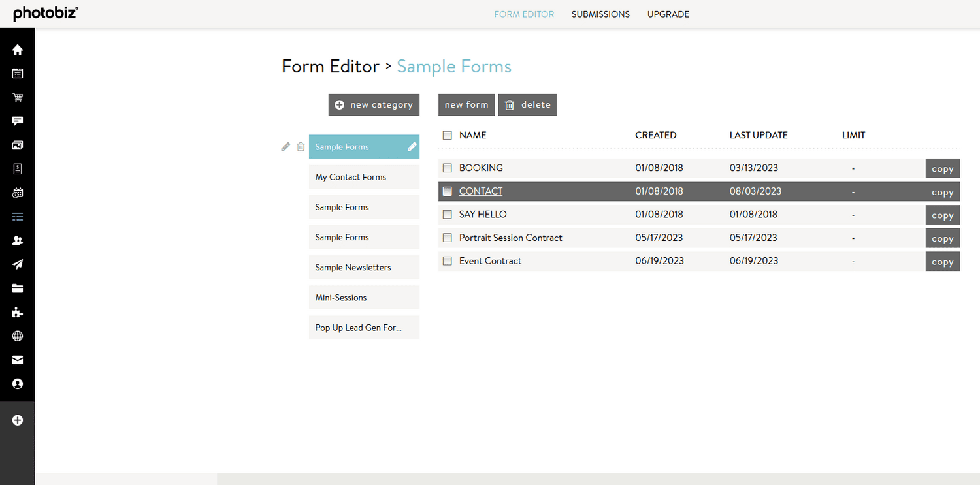Select the invoices document icon
Image resolution: width=980 pixels, height=485 pixels.
18,168
